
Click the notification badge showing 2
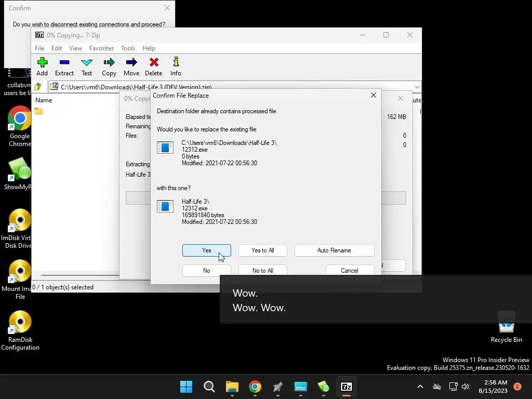[517, 386]
